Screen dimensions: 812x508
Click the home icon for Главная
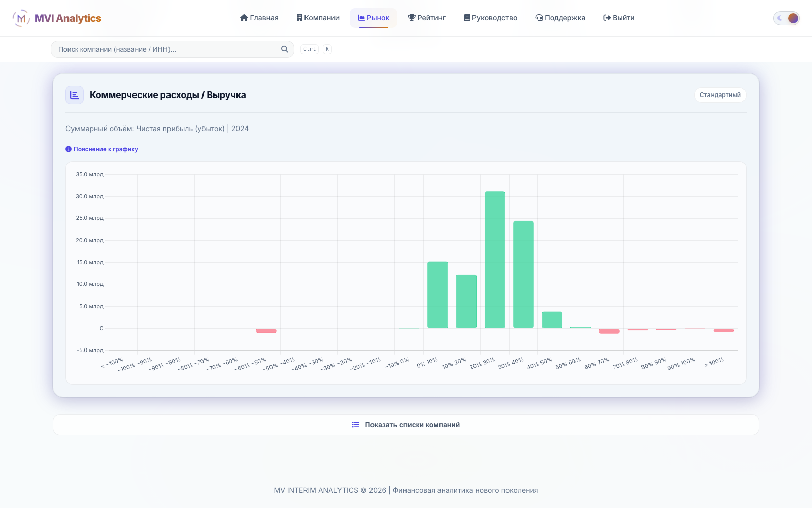(x=244, y=18)
